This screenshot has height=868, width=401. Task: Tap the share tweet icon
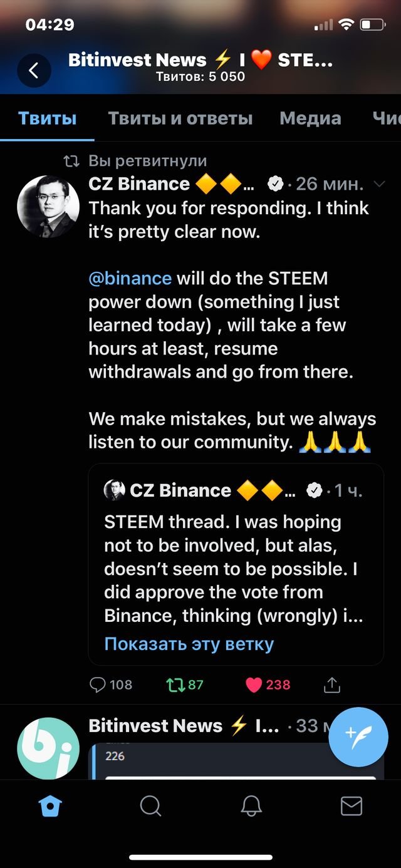tap(331, 685)
